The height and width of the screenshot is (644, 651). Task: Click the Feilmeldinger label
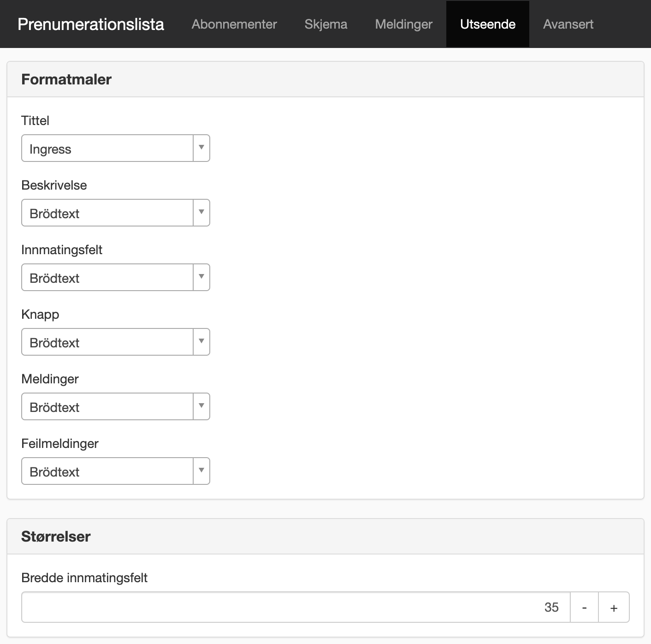pyautogui.click(x=60, y=444)
